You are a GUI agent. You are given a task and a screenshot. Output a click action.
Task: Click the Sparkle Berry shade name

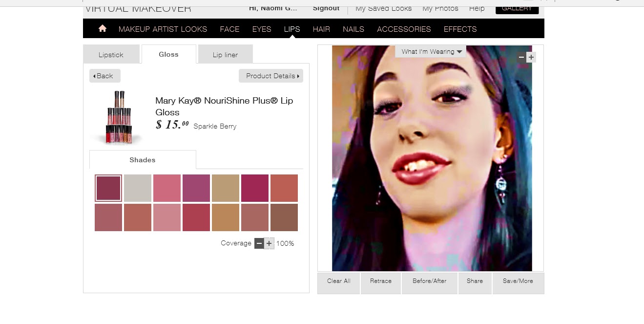(x=215, y=126)
